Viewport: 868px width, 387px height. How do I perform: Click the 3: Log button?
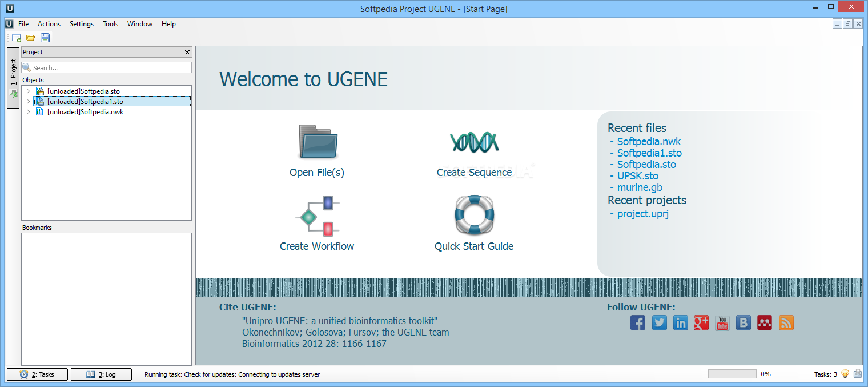click(101, 374)
